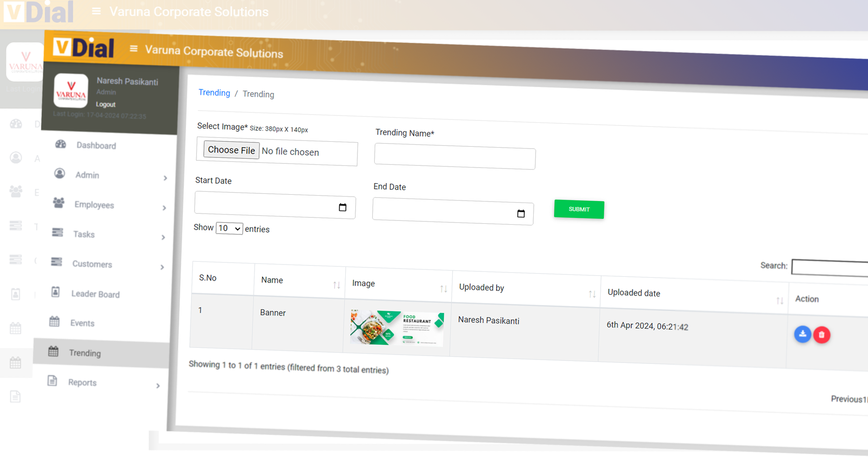Click the document icon in the faded background sidebar
The image size is (868, 457).
(15, 397)
